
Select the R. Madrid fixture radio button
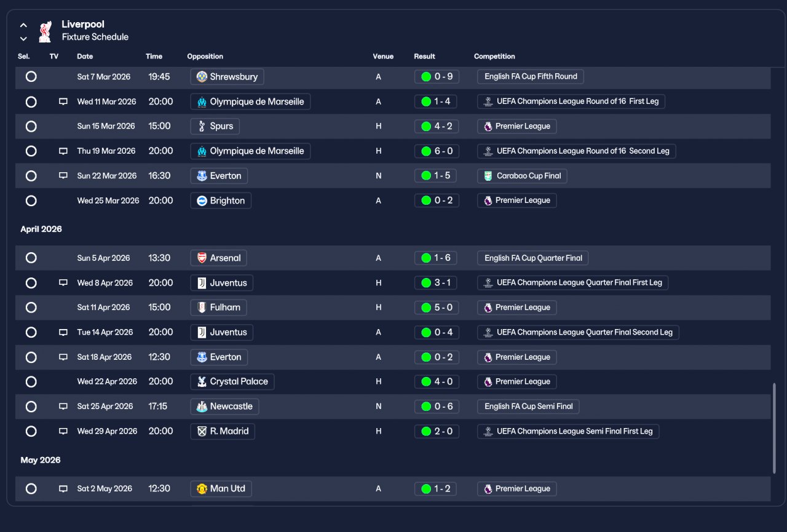coord(31,431)
